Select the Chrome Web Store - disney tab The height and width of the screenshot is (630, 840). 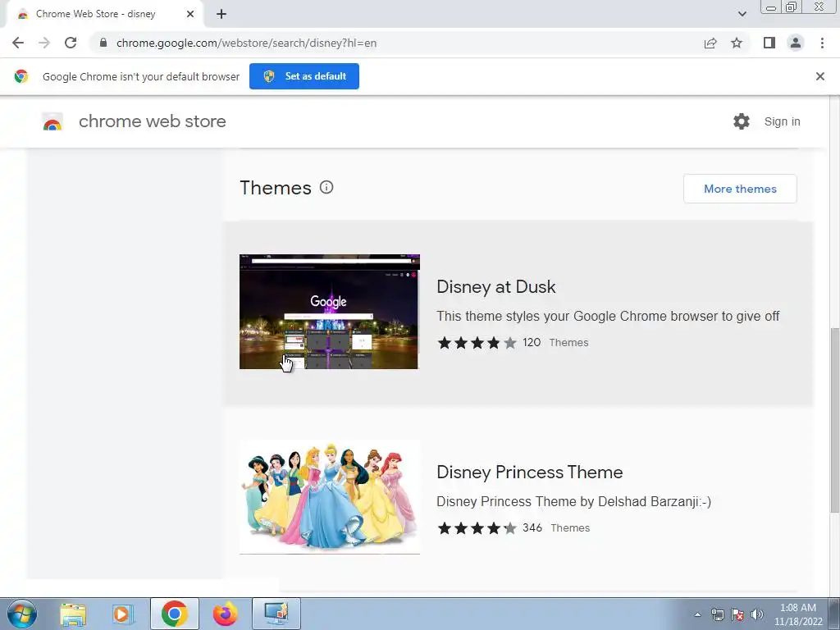(x=104, y=14)
